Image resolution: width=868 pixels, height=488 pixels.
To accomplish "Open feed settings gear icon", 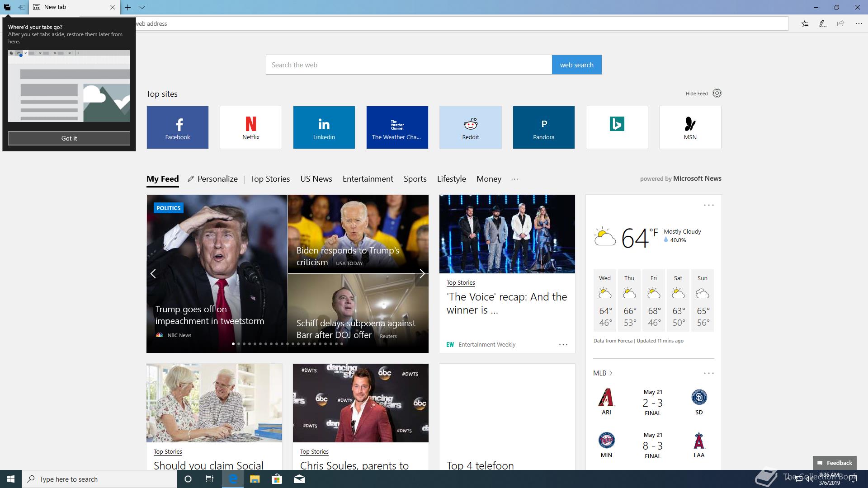I will [717, 93].
